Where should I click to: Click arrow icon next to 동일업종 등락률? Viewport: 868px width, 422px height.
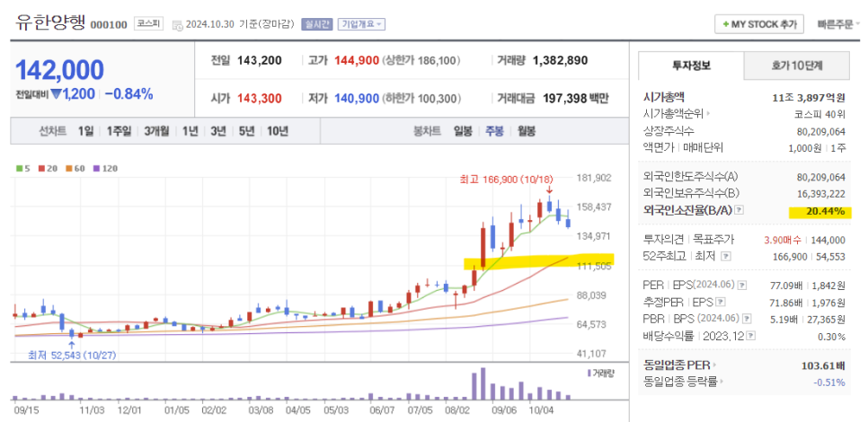click(x=722, y=382)
